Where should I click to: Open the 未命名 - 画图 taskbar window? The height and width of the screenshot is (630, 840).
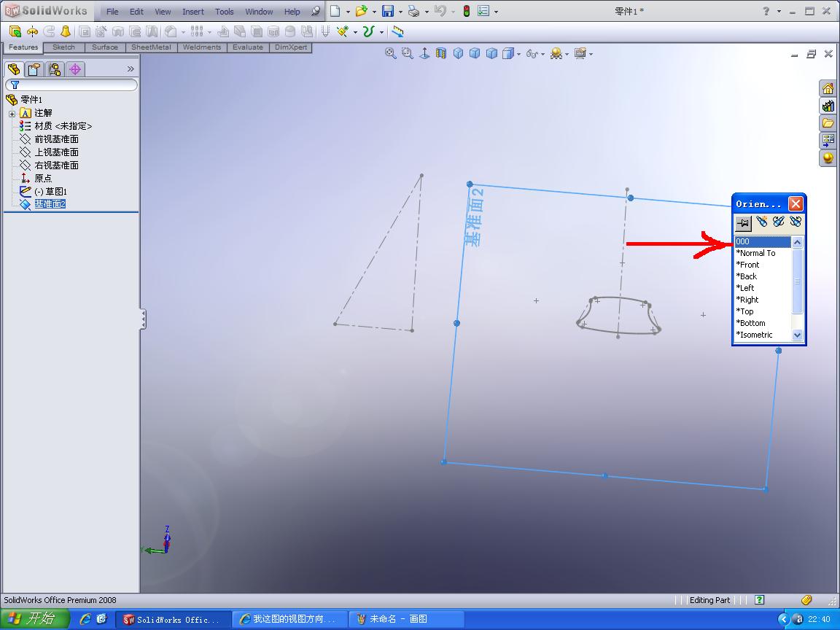405,619
